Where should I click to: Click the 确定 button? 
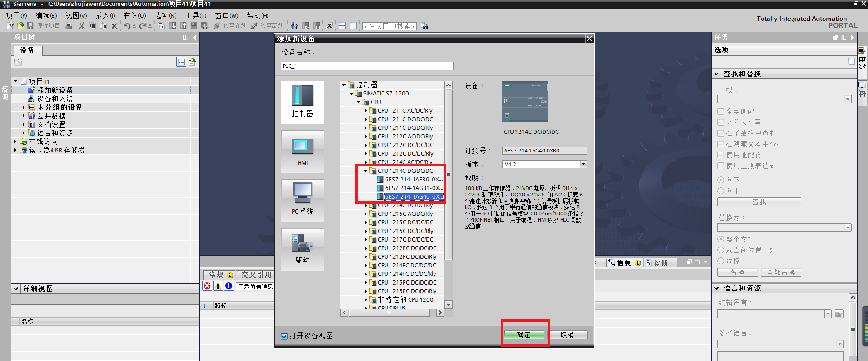(524, 335)
